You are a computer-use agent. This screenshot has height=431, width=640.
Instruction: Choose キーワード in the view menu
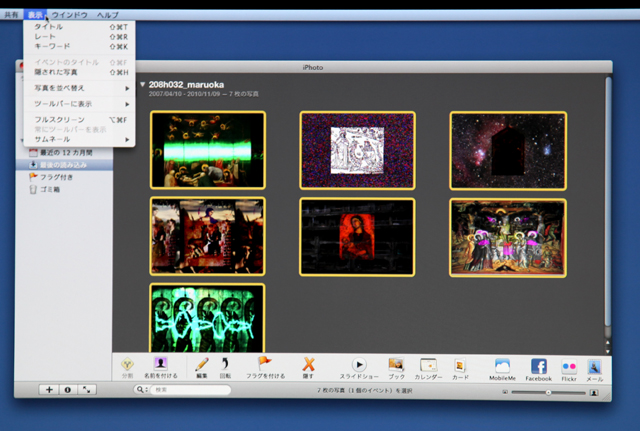click(80, 47)
